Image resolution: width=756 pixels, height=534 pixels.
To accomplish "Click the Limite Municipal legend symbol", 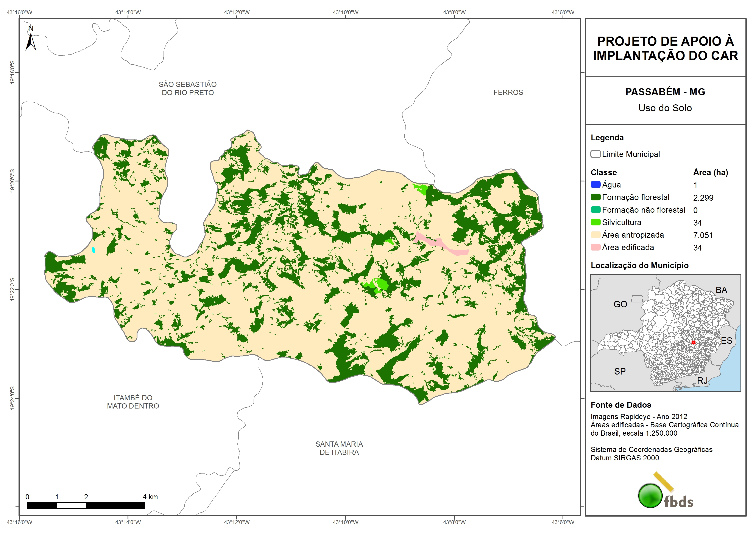I will (x=595, y=154).
